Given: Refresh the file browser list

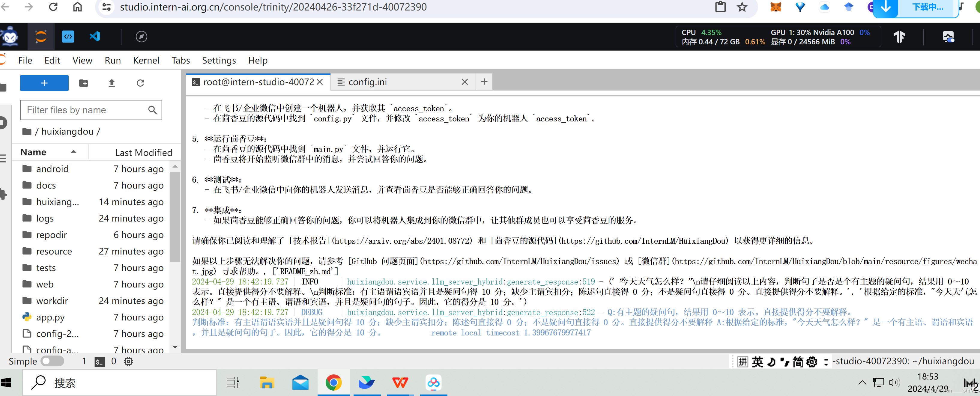Looking at the screenshot, I should [x=140, y=83].
